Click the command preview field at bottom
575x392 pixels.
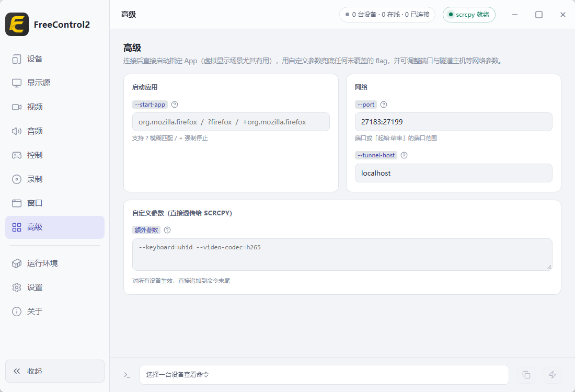click(324, 375)
